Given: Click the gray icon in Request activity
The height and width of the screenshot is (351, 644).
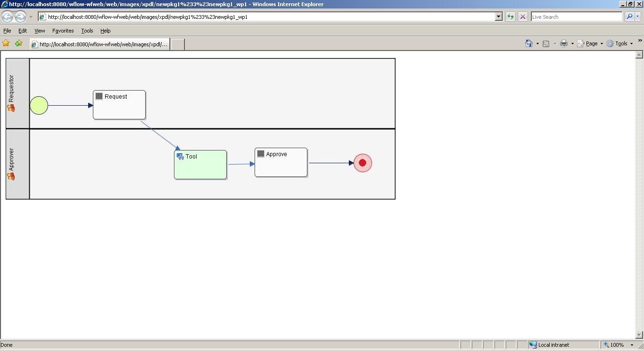Looking at the screenshot, I should tap(99, 96).
